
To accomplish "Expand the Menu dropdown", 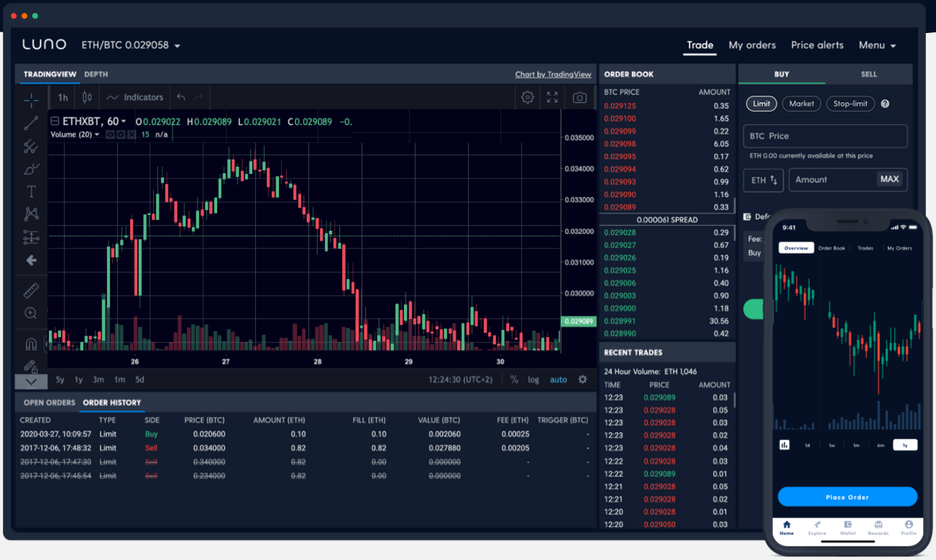I will 877,45.
